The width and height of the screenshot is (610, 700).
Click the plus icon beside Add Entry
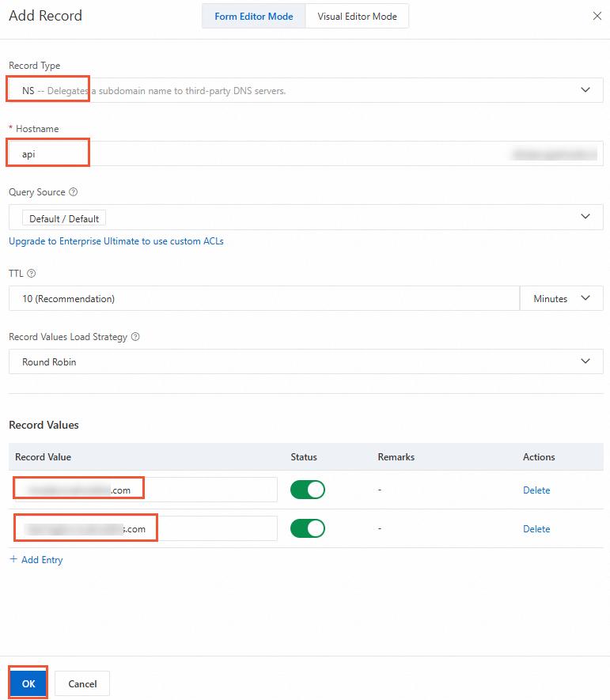[x=13, y=559]
